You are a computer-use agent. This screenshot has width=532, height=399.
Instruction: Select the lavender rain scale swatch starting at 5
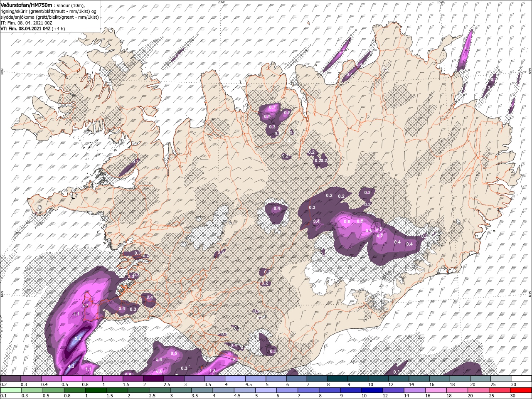pos(265,390)
